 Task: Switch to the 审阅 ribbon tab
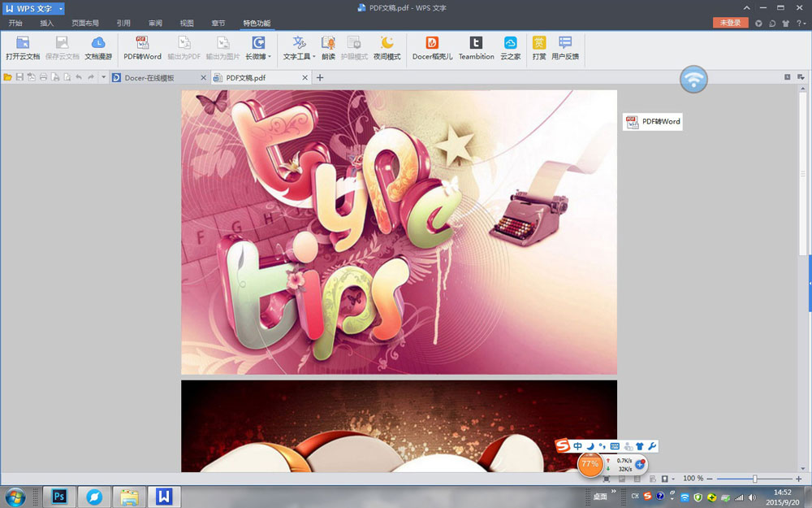tap(155, 24)
